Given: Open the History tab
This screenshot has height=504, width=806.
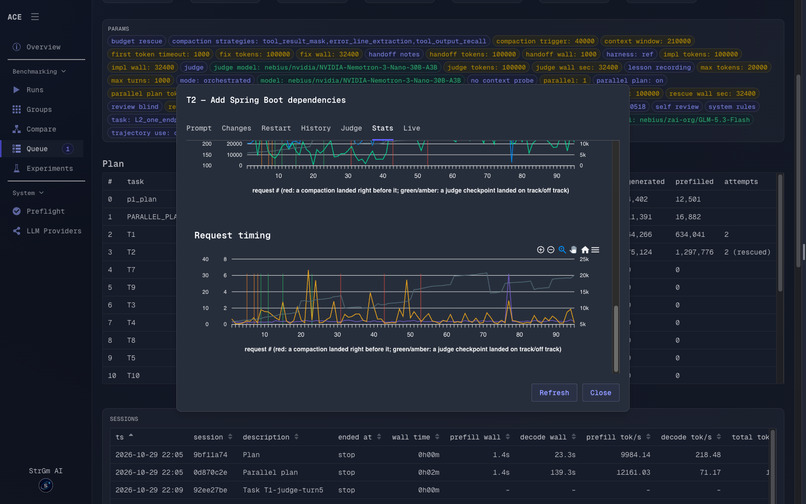Looking at the screenshot, I should click(316, 128).
